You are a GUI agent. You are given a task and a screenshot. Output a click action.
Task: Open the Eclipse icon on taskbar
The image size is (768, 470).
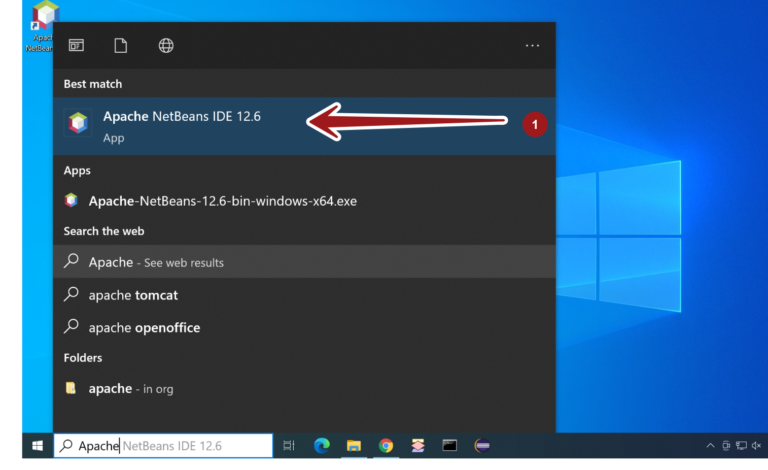click(482, 446)
